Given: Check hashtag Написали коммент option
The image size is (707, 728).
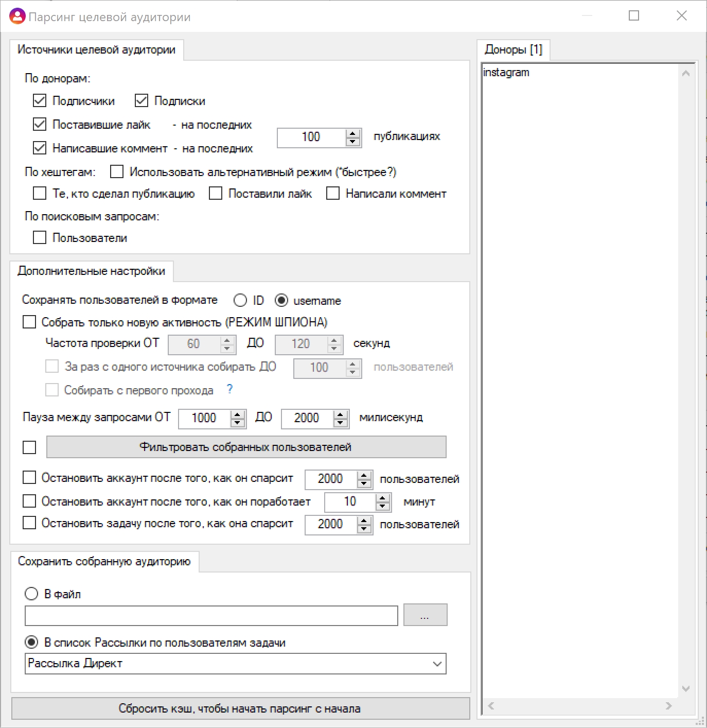Looking at the screenshot, I should (333, 193).
